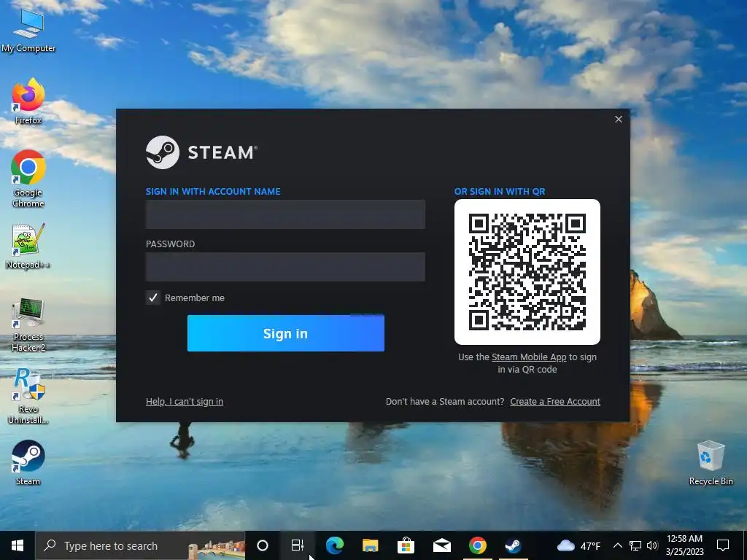This screenshot has width=747, height=560.
Task: Open Microsoft Store from taskbar
Action: (x=406, y=545)
